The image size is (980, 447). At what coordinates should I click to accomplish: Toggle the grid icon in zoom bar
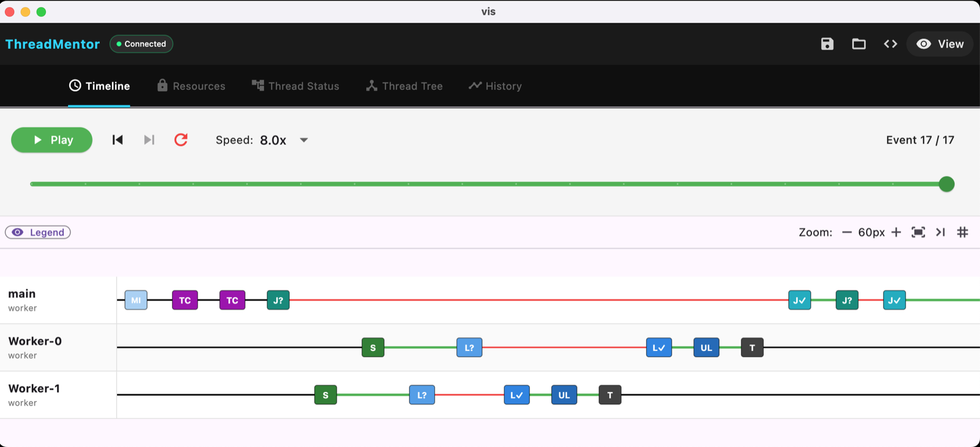click(963, 232)
